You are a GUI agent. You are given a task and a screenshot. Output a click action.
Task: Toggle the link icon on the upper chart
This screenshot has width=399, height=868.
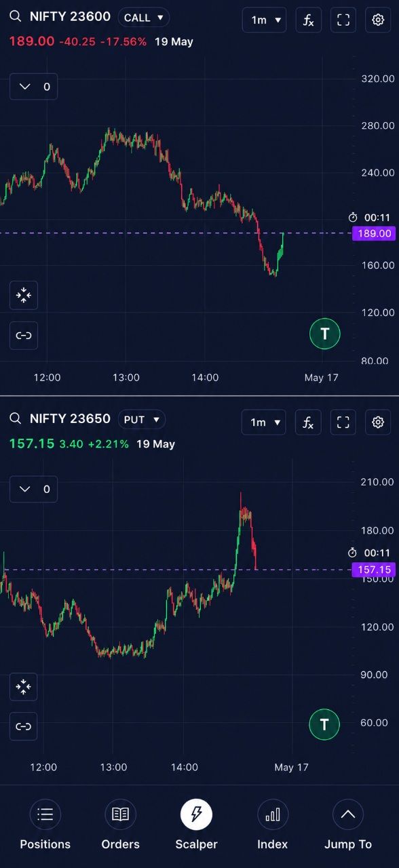coord(24,336)
